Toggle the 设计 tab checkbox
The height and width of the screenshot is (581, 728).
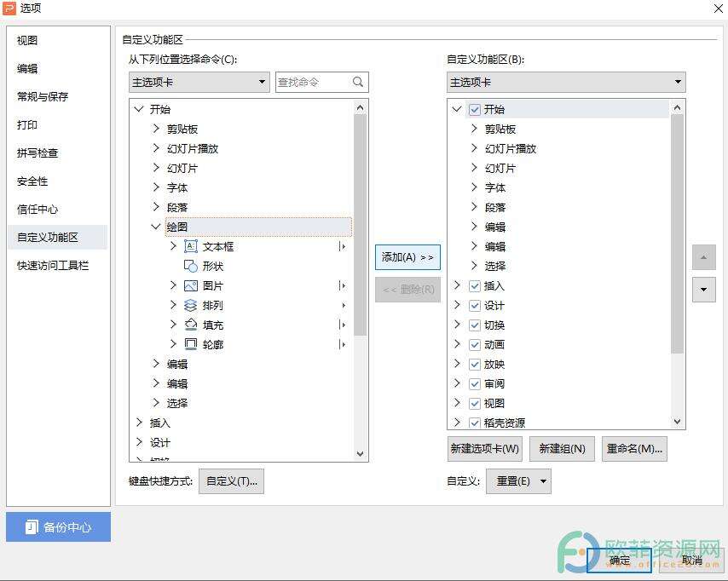point(475,305)
